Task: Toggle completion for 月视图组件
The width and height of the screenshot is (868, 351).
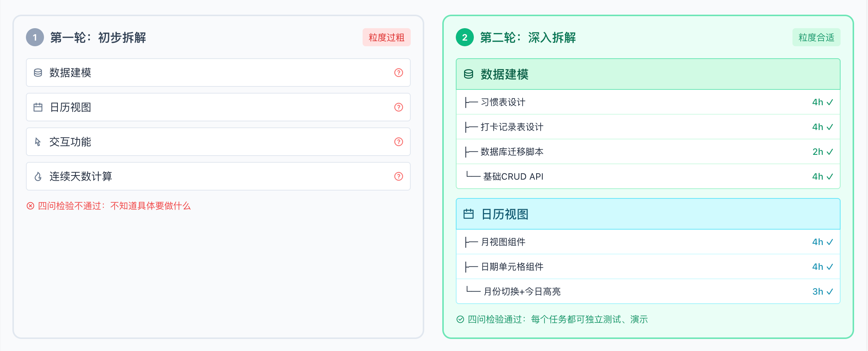Action: (830, 242)
